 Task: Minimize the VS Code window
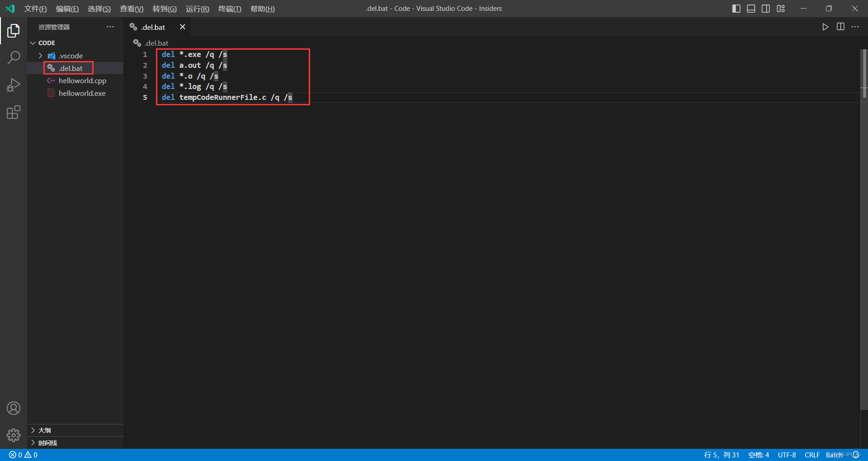tap(803, 9)
